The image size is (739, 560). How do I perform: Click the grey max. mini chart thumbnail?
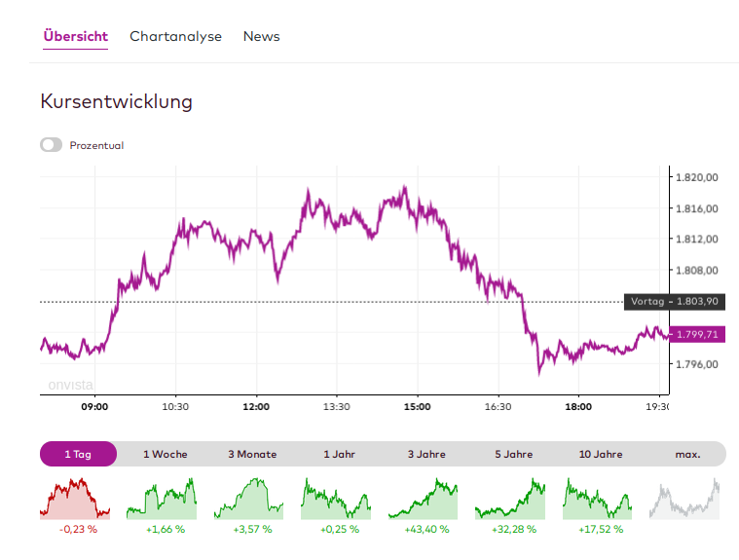(x=687, y=498)
